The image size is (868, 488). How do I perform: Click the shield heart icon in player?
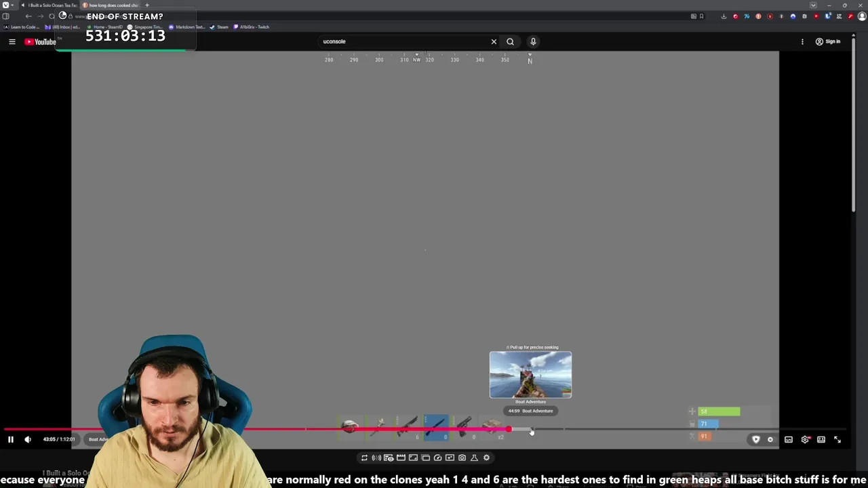756,440
